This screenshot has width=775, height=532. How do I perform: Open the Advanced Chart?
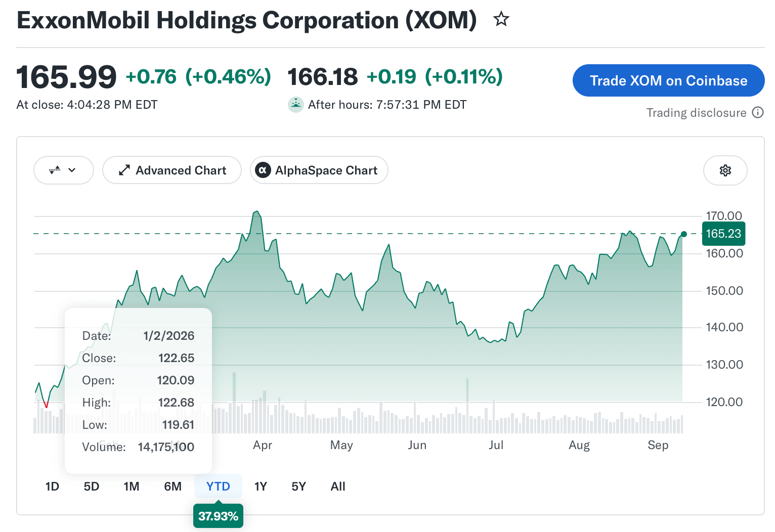click(172, 170)
